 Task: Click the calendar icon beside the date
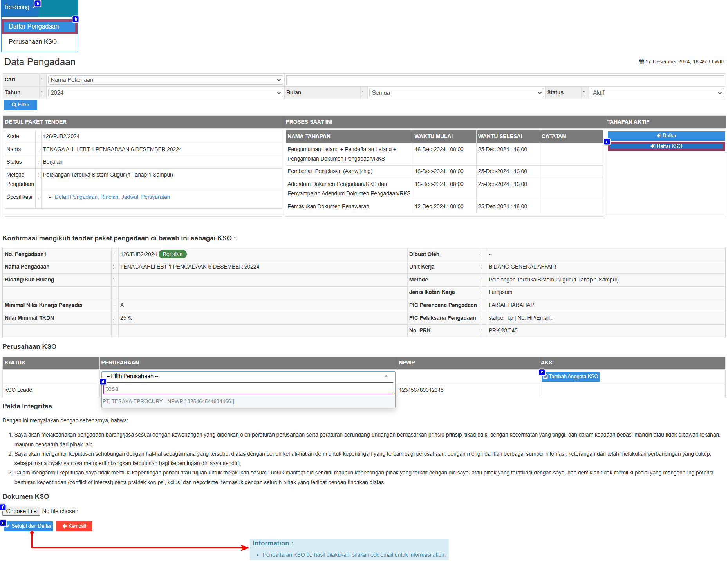(x=641, y=62)
